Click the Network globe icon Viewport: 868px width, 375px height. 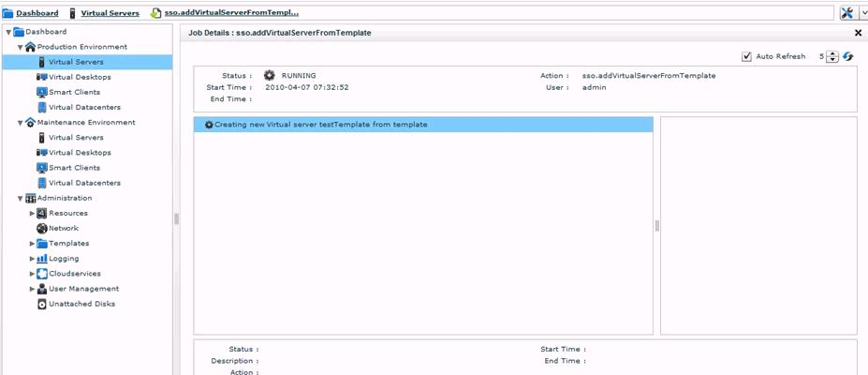click(x=41, y=228)
